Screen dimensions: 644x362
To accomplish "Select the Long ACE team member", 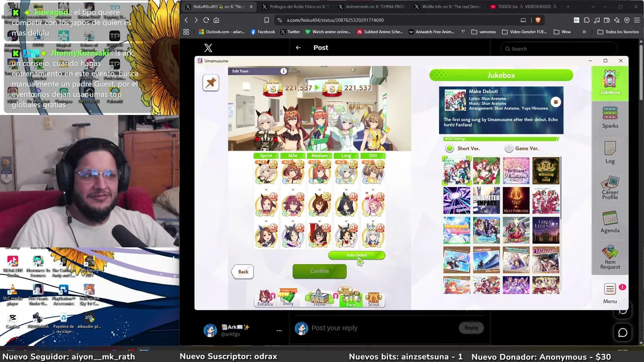I will click(x=346, y=171).
